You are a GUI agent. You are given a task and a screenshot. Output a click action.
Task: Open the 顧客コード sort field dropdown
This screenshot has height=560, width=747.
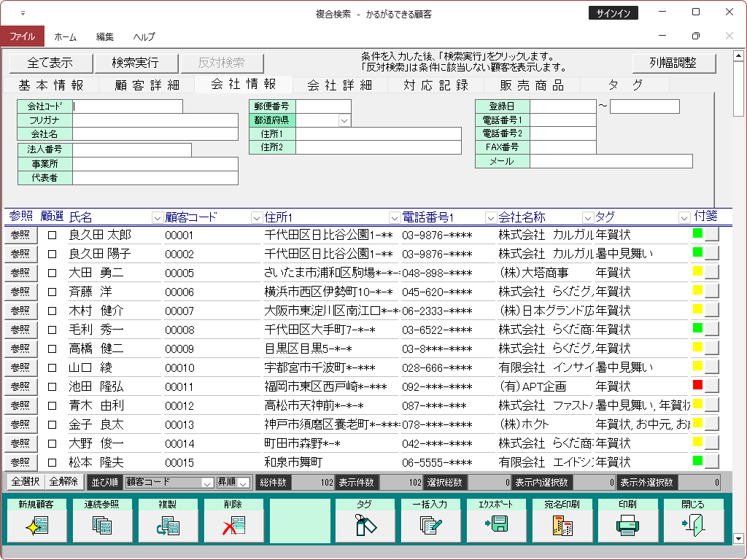pyautogui.click(x=206, y=483)
